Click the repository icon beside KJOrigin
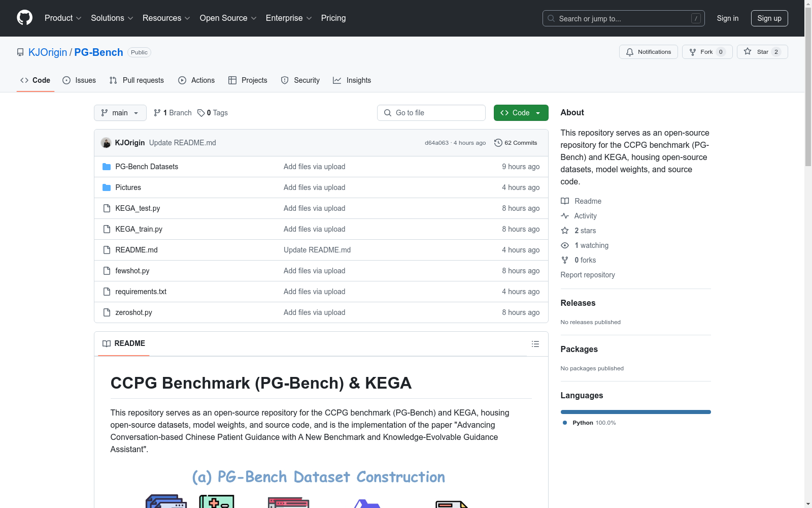The width and height of the screenshot is (812, 508). pyautogui.click(x=20, y=52)
